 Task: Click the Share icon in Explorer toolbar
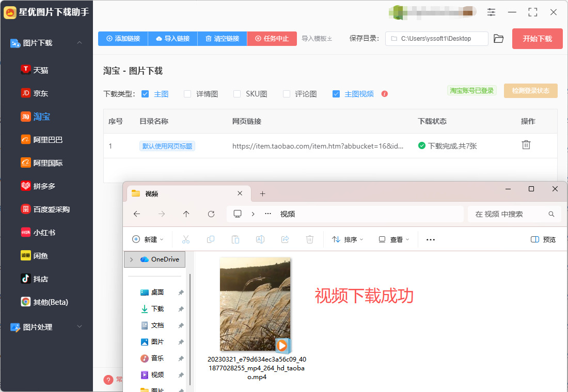[x=285, y=239]
